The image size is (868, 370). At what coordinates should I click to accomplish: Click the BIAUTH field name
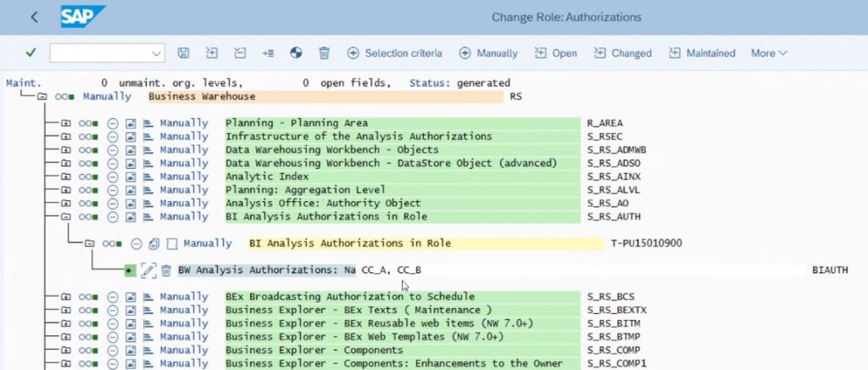830,271
